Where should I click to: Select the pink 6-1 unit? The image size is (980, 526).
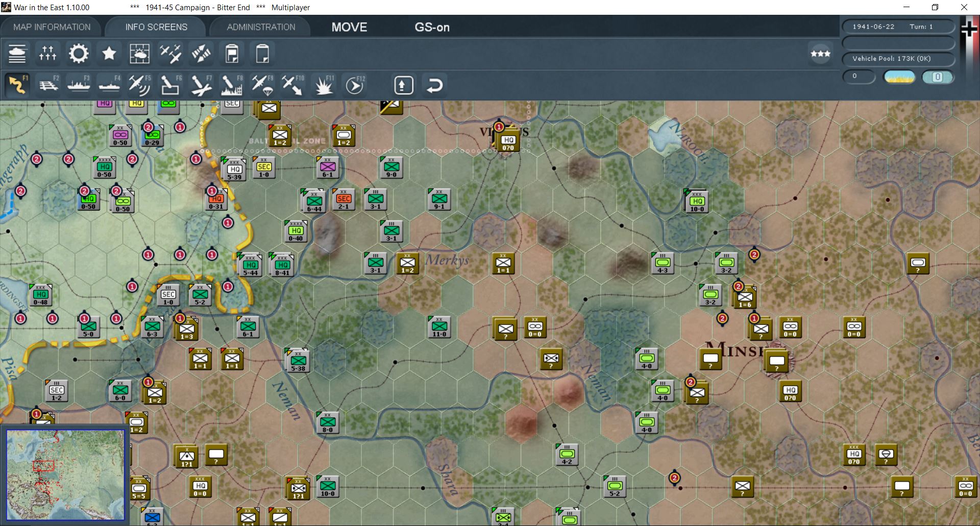[x=327, y=167]
